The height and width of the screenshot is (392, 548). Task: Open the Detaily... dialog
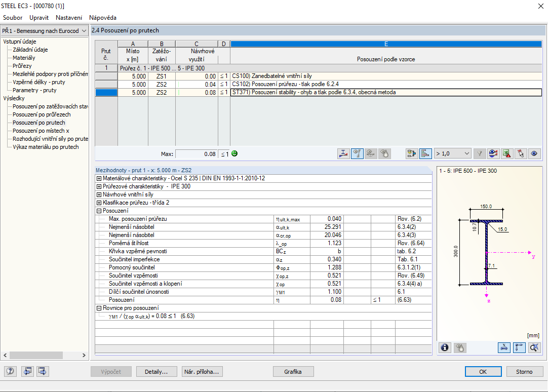point(156,371)
